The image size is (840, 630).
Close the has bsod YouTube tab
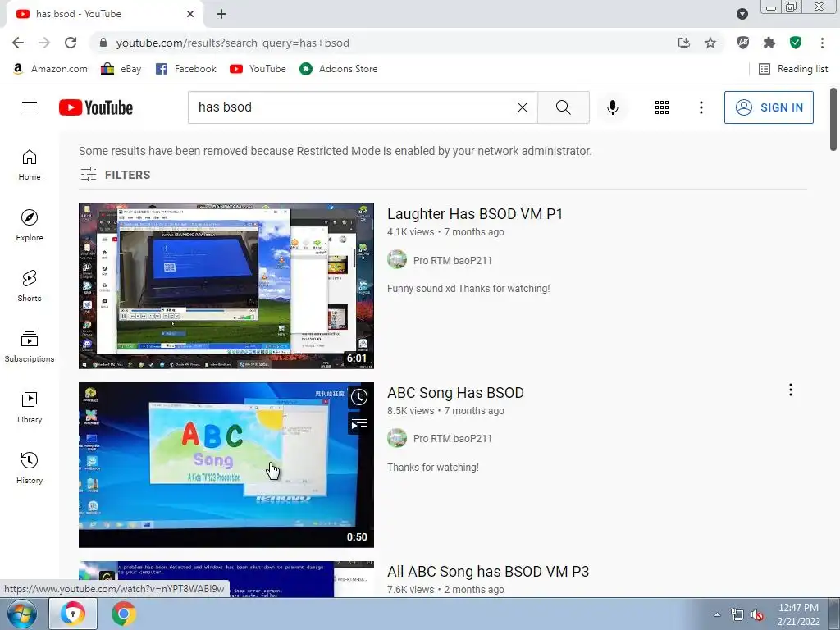click(x=190, y=14)
